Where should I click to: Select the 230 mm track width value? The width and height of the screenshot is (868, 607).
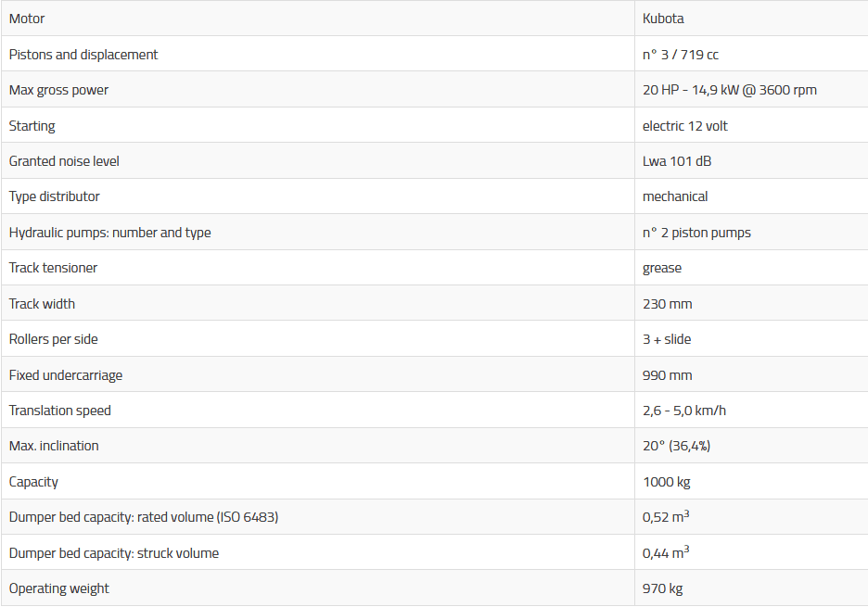tap(667, 304)
